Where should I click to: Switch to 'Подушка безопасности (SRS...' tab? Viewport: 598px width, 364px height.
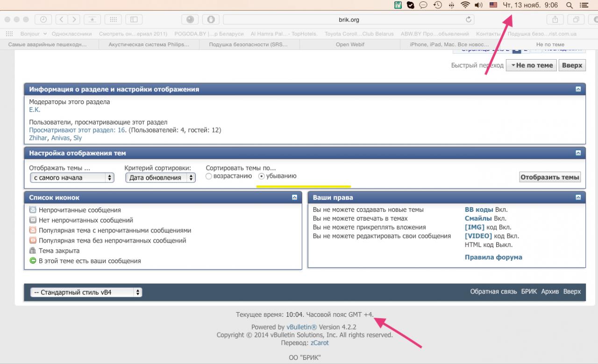click(x=249, y=44)
